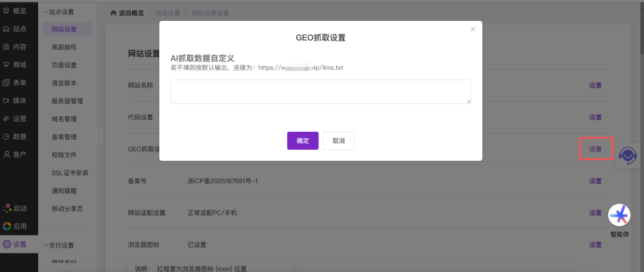644x272 pixels.
Task: Click the 概览 overview icon in left sidebar
Action: click(x=6, y=11)
